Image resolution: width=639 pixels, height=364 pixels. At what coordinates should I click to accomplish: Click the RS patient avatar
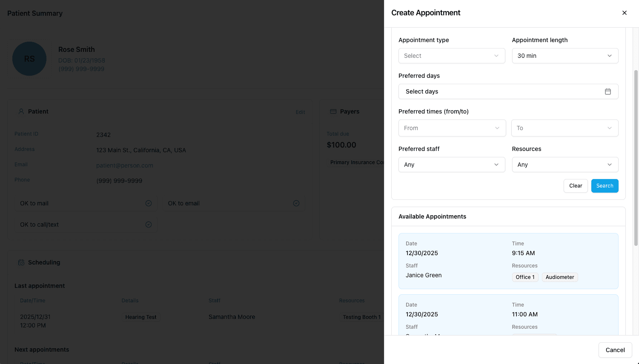(x=29, y=59)
